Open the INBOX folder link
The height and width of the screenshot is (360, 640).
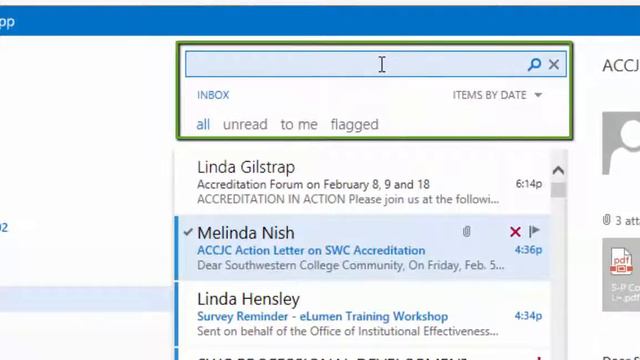(x=213, y=95)
